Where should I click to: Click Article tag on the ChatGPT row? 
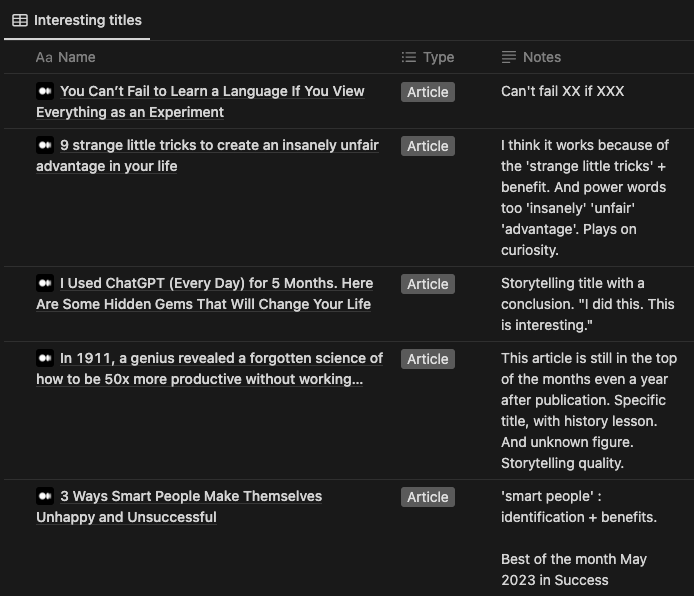click(x=428, y=284)
